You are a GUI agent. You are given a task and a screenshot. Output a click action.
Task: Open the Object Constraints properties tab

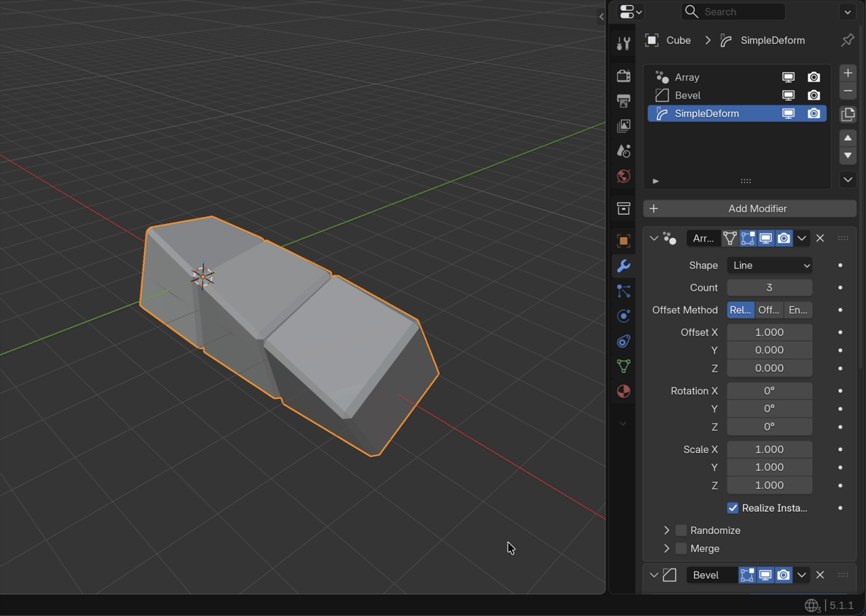[623, 341]
